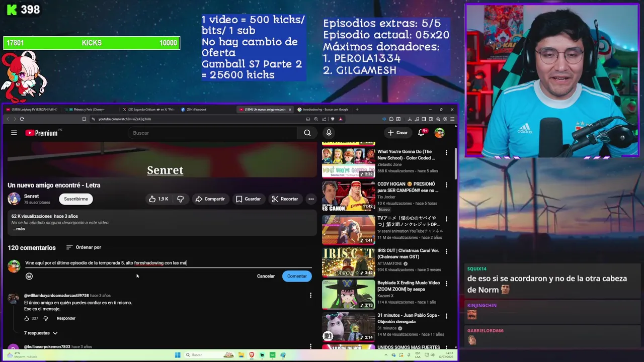This screenshot has height=362, width=644.
Task: Open the YouTube hamburger guide menu
Action: coord(14,133)
